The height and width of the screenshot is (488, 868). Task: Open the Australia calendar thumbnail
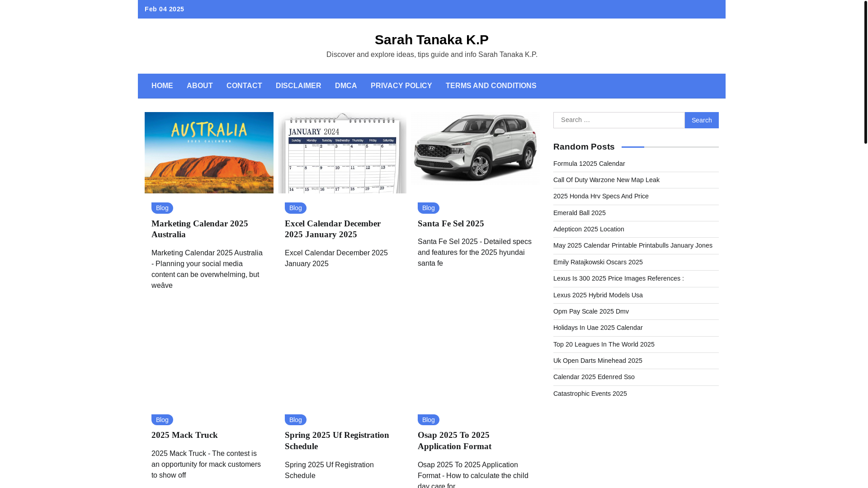[209, 153]
